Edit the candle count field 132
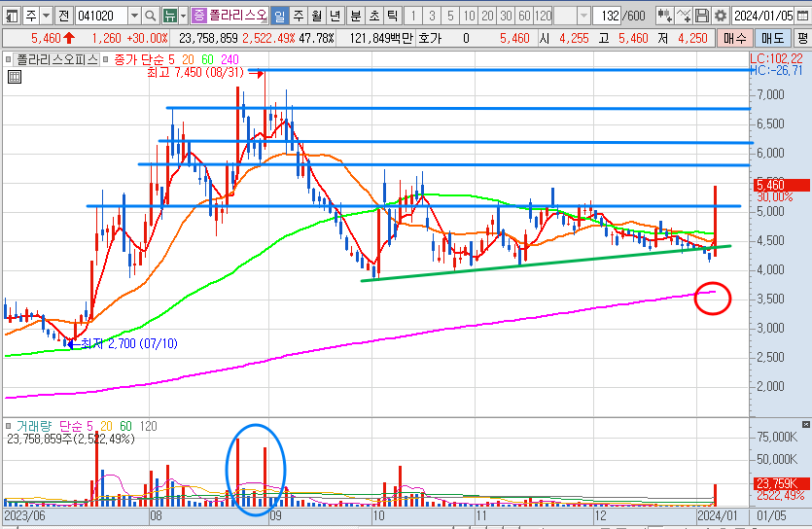Viewport: 812px width, 529px height. tap(607, 16)
